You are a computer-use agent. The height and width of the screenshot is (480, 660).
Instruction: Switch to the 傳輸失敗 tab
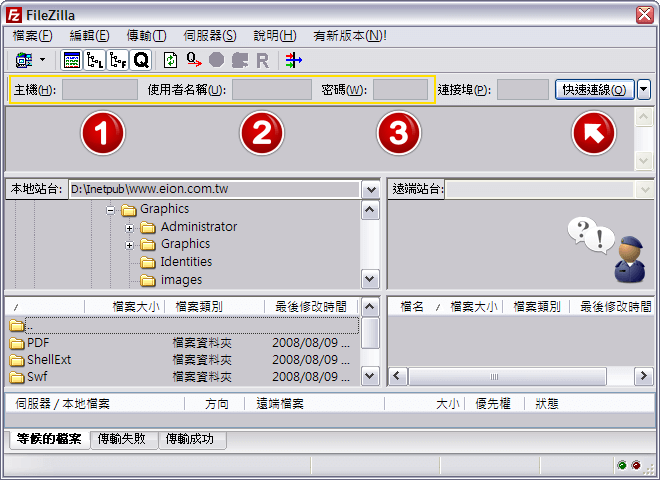[x=122, y=439]
